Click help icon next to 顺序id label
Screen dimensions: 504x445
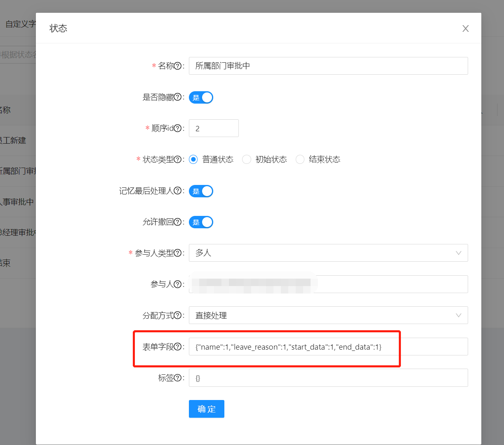pyautogui.click(x=178, y=128)
